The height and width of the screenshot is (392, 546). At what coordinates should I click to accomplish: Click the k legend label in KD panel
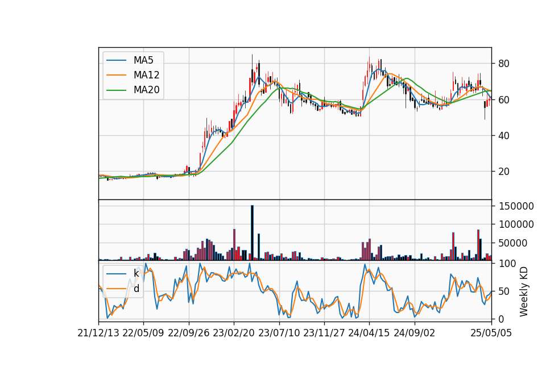click(136, 273)
